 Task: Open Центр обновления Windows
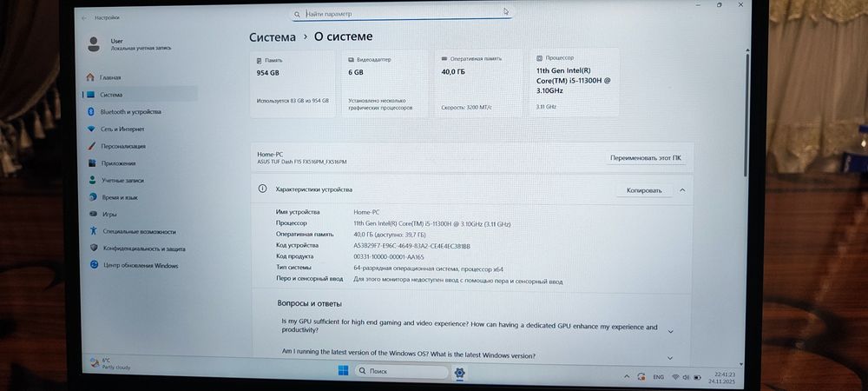point(140,266)
